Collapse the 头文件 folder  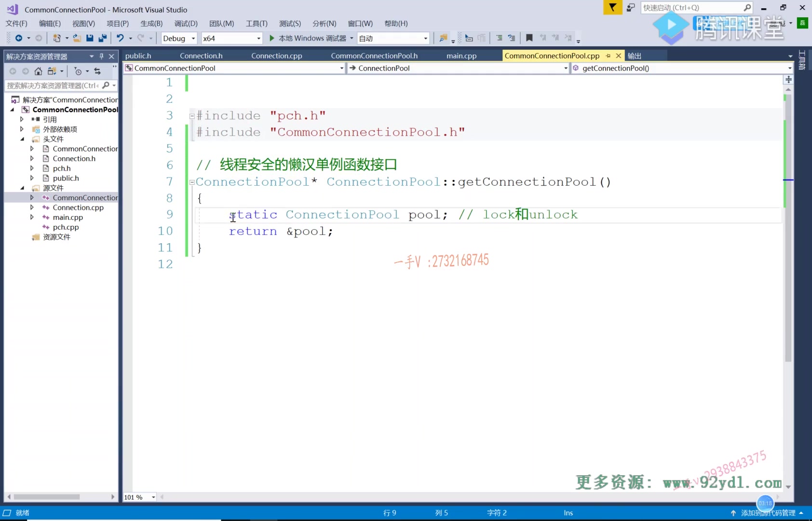coord(22,139)
